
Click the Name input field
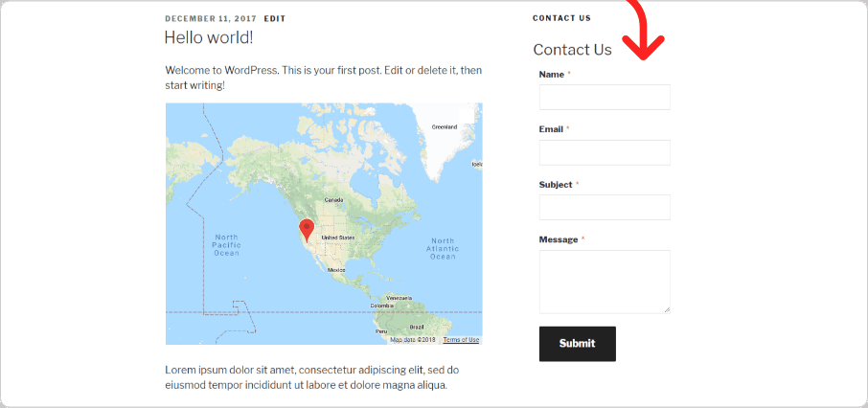605,98
